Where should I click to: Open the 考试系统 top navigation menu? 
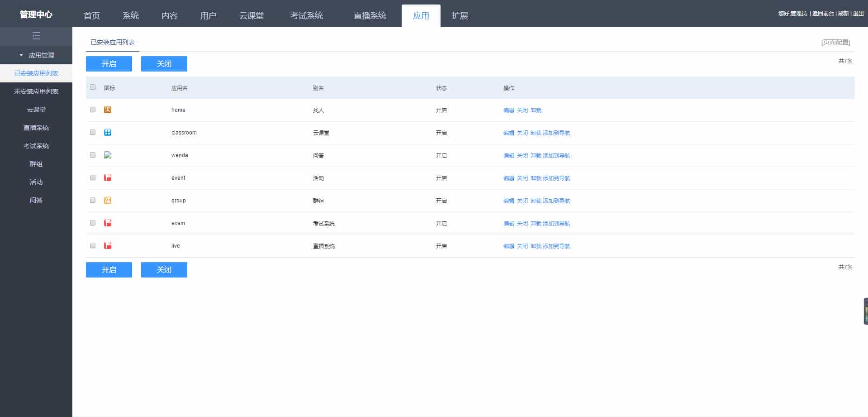coord(306,16)
